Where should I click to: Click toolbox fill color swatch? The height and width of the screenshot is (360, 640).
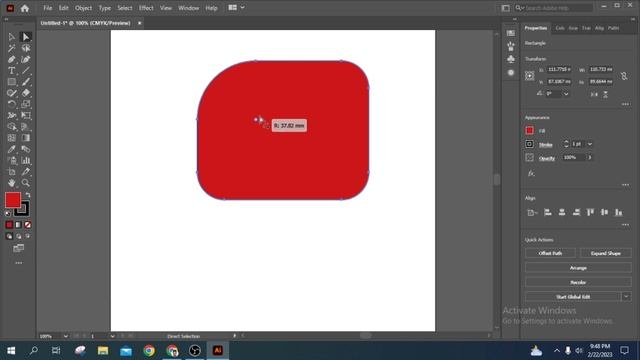coord(13,200)
